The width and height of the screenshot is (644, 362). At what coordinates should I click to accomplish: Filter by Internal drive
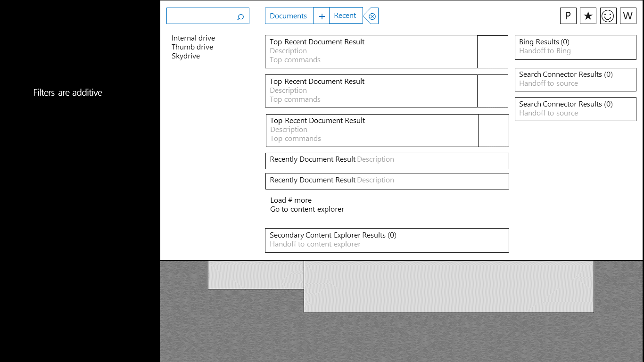click(193, 38)
